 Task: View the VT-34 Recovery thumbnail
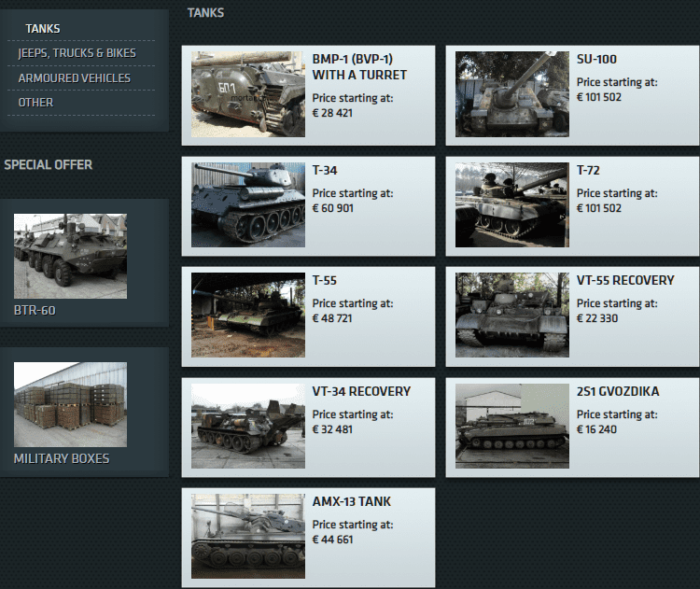[x=248, y=426]
